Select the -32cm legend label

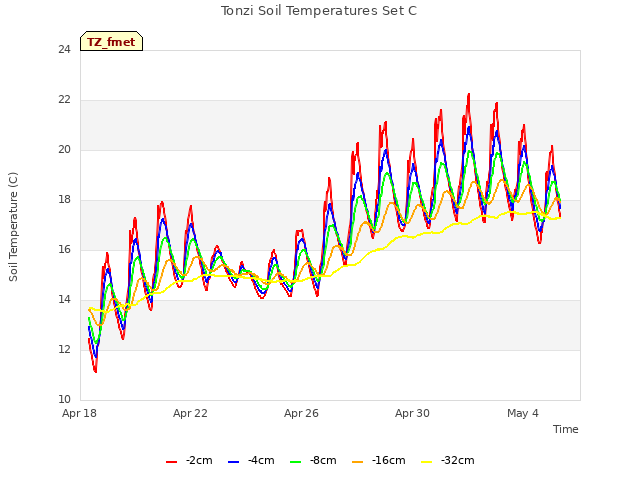click(458, 460)
